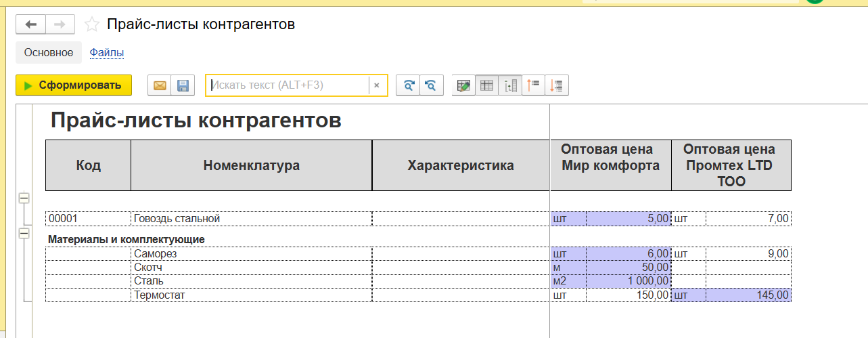The image size is (868, 338).
Task: Open the Файлы link
Action: pyautogui.click(x=107, y=52)
